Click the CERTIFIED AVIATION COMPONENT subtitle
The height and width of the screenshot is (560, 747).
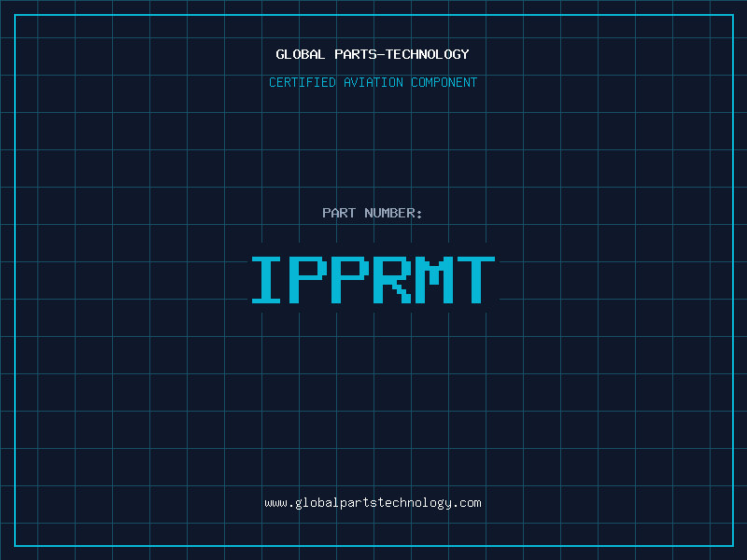[373, 82]
